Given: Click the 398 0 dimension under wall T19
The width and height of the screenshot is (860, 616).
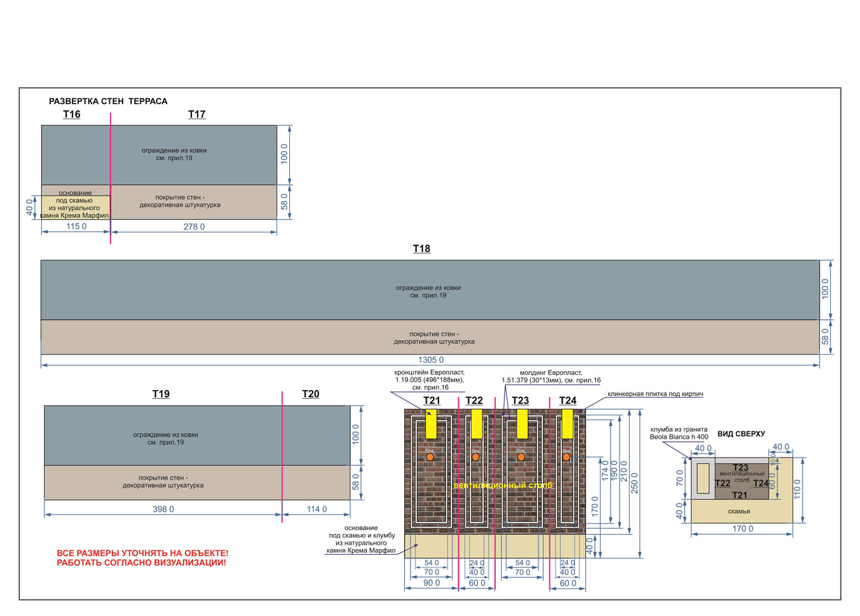Looking at the screenshot, I should (x=163, y=509).
